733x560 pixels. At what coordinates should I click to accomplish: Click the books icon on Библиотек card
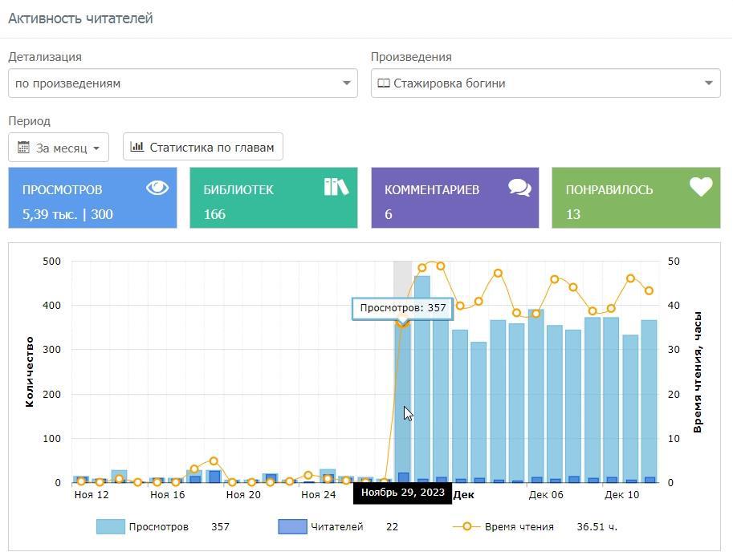click(336, 187)
